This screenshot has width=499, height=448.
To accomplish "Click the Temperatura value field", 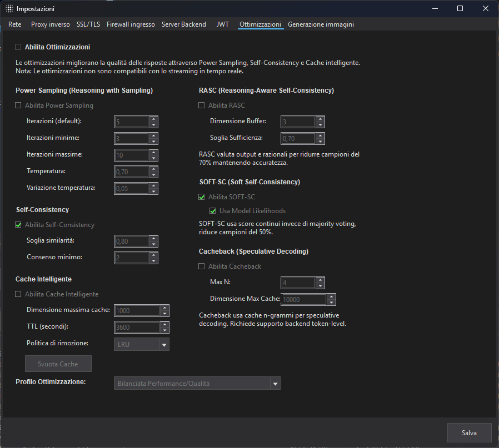I will pos(132,172).
